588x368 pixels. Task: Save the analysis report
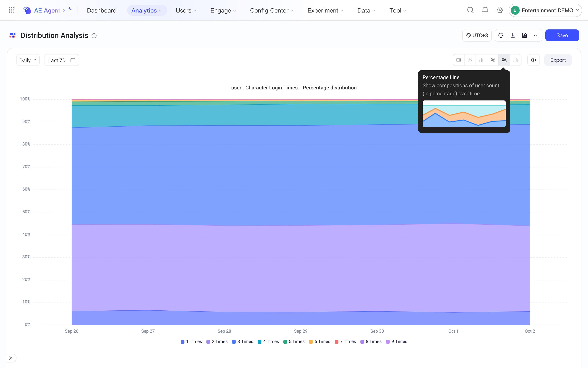tap(562, 35)
